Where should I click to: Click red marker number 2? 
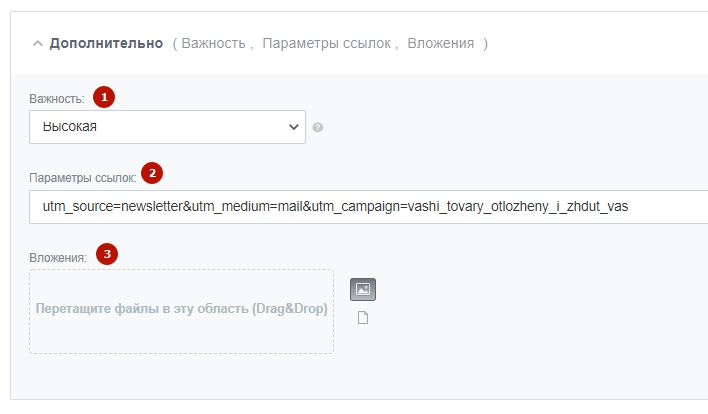point(152,173)
